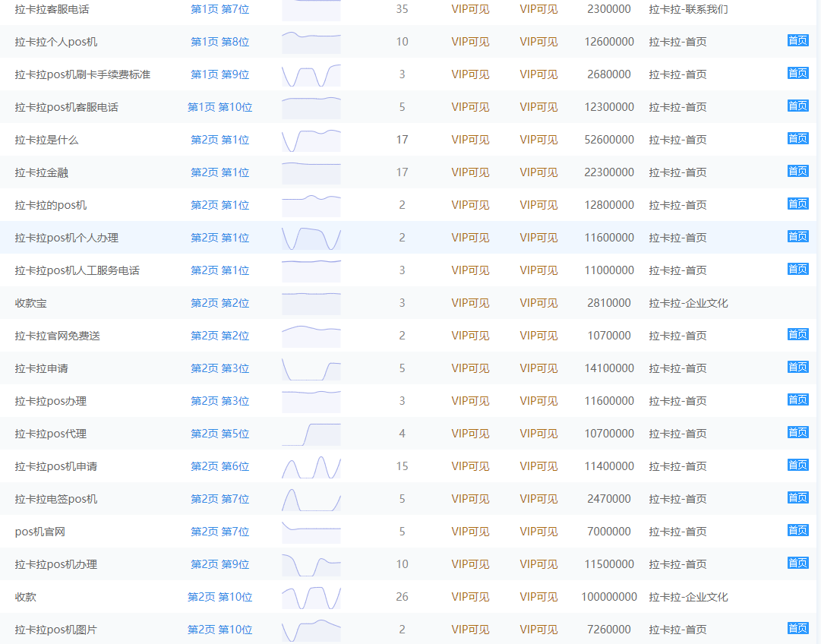Click the 首页 badge in the 拉卡拉pos机办理 row

[x=798, y=563]
